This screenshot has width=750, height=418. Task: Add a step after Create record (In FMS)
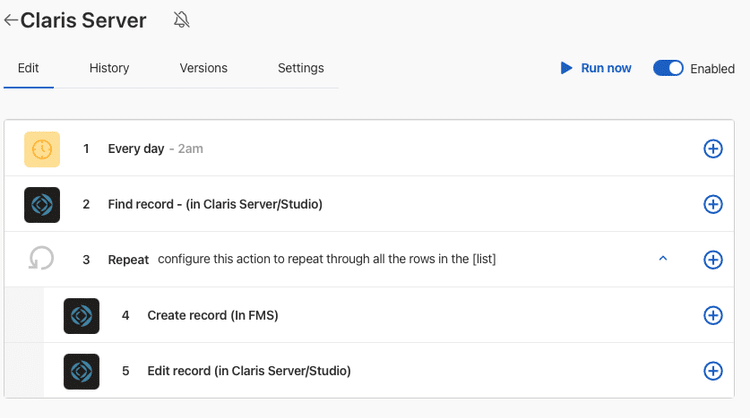pyautogui.click(x=713, y=315)
